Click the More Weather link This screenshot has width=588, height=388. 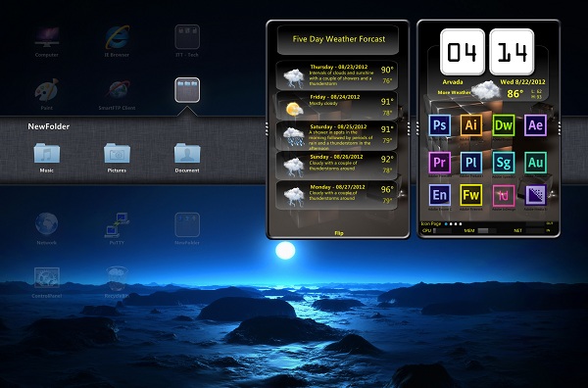pos(454,92)
